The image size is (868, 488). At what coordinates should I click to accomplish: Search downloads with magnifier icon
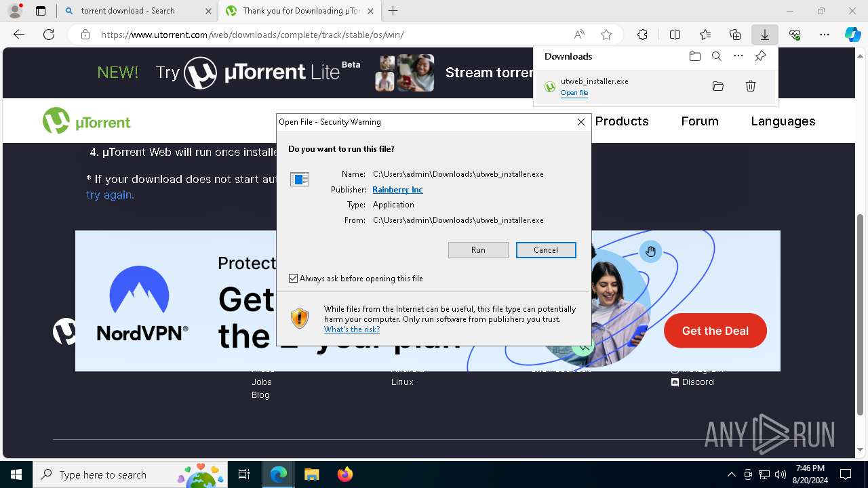point(717,56)
